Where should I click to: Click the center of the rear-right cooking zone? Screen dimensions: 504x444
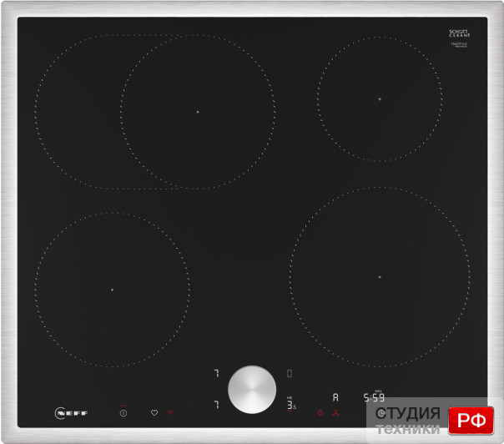379,98
